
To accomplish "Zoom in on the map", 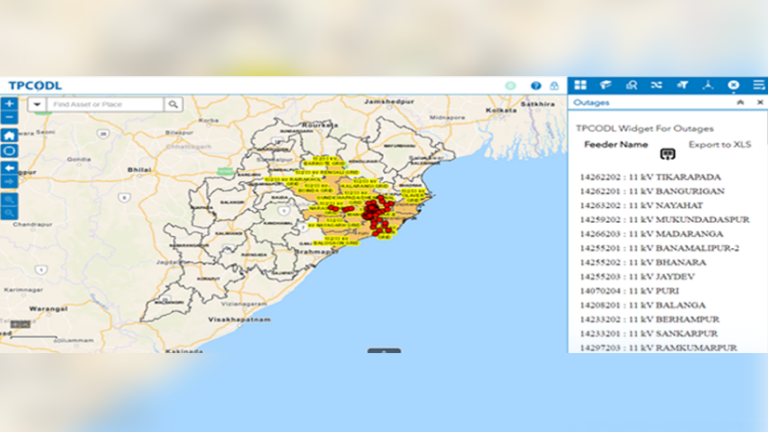I will point(9,104).
